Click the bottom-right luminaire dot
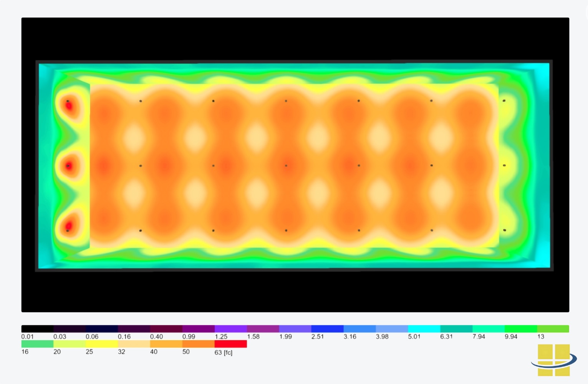 tap(504, 230)
